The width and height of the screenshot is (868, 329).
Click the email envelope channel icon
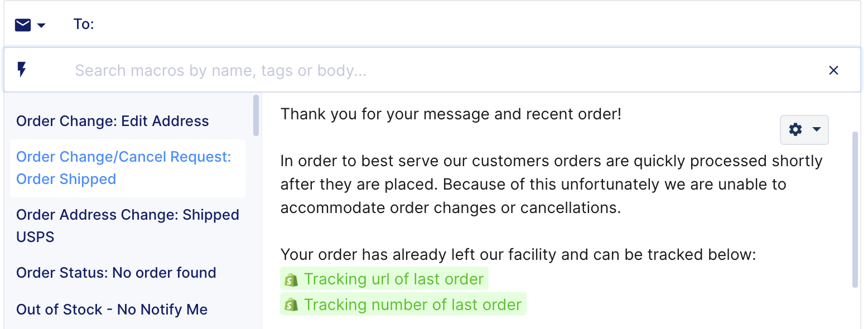[x=23, y=25]
